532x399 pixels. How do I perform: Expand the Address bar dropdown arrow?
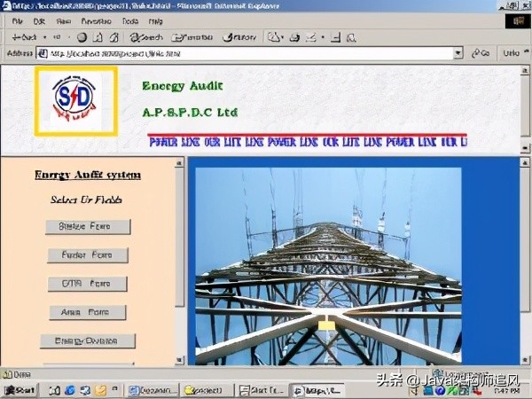[458, 53]
